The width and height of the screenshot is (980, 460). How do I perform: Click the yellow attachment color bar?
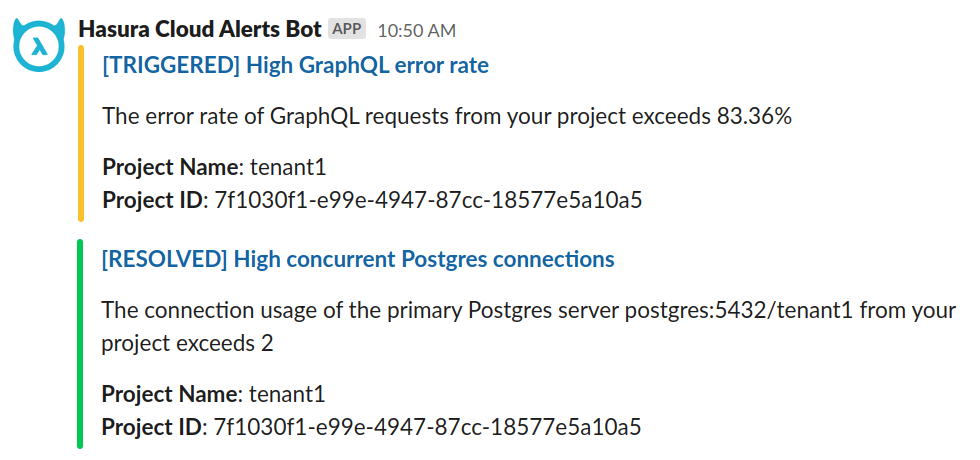click(81, 134)
